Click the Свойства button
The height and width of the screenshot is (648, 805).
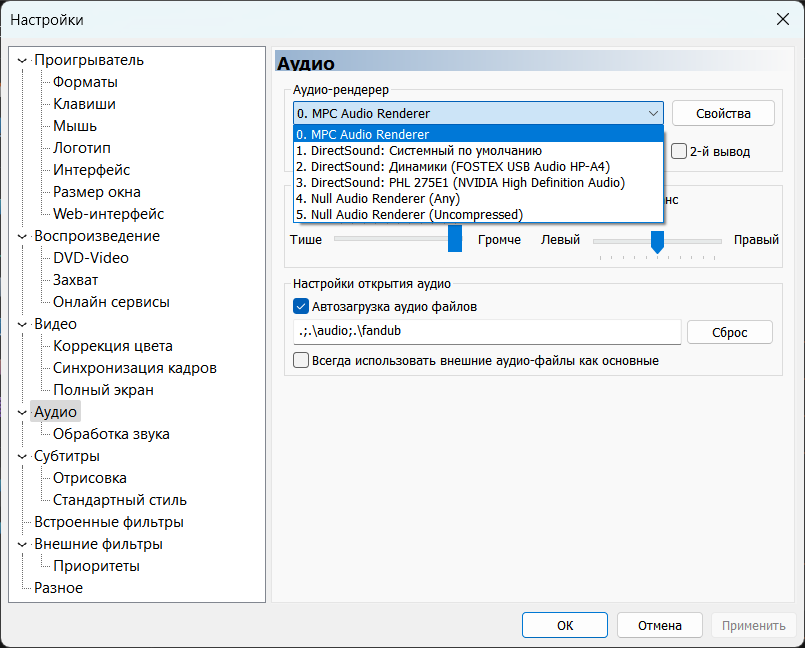(x=723, y=114)
